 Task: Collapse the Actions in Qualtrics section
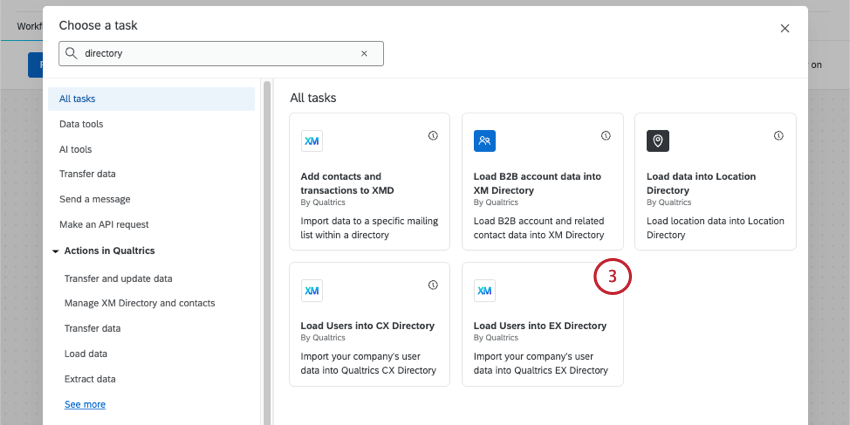point(56,251)
